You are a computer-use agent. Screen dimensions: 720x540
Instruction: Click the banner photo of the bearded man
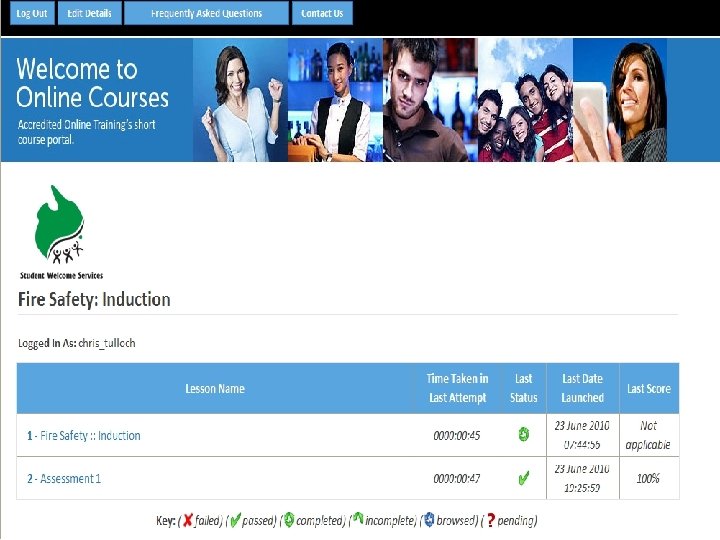click(430, 100)
